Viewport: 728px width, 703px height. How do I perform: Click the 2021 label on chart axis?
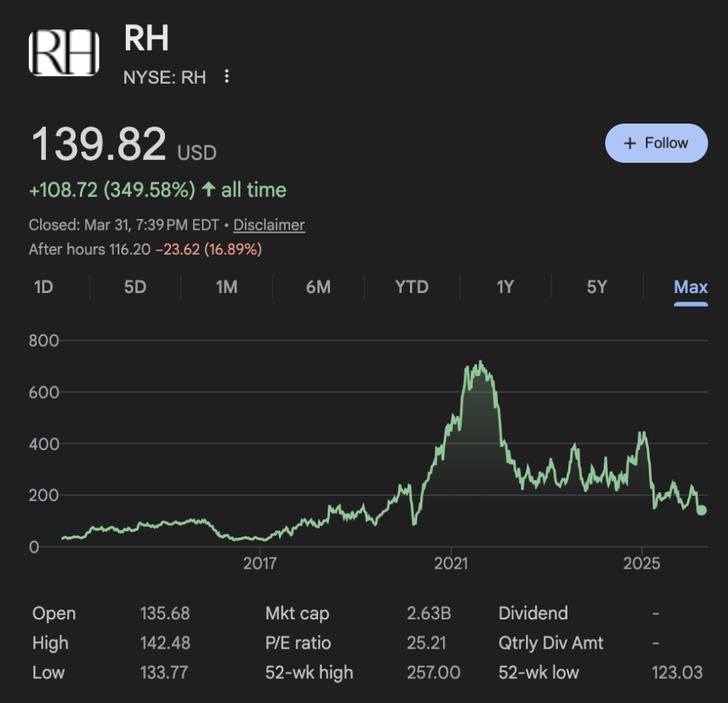(x=451, y=564)
